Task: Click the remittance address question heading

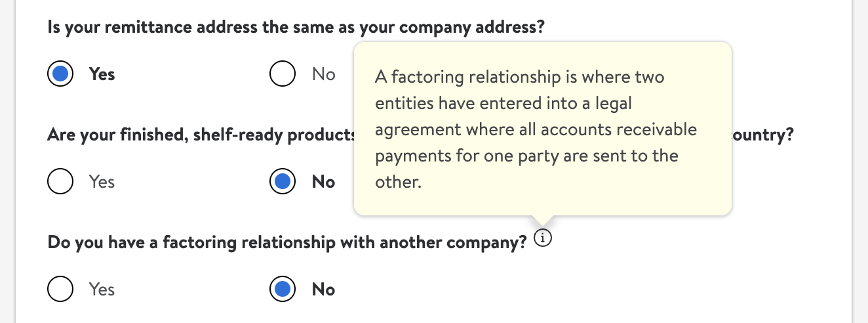Action: tap(296, 27)
